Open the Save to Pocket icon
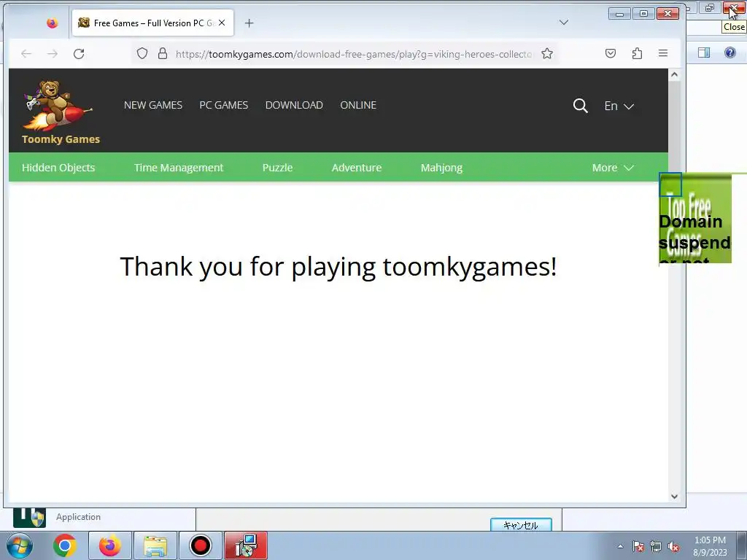This screenshot has width=747, height=560. pos(611,53)
